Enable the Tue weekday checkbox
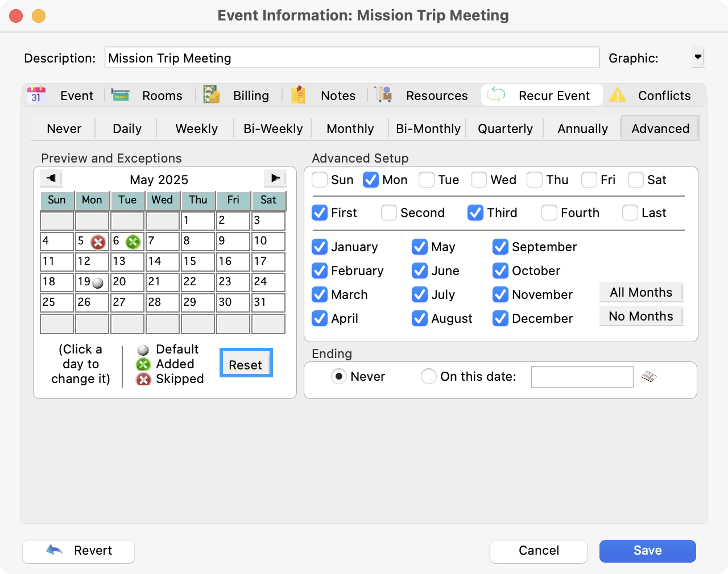The width and height of the screenshot is (728, 574). [427, 180]
